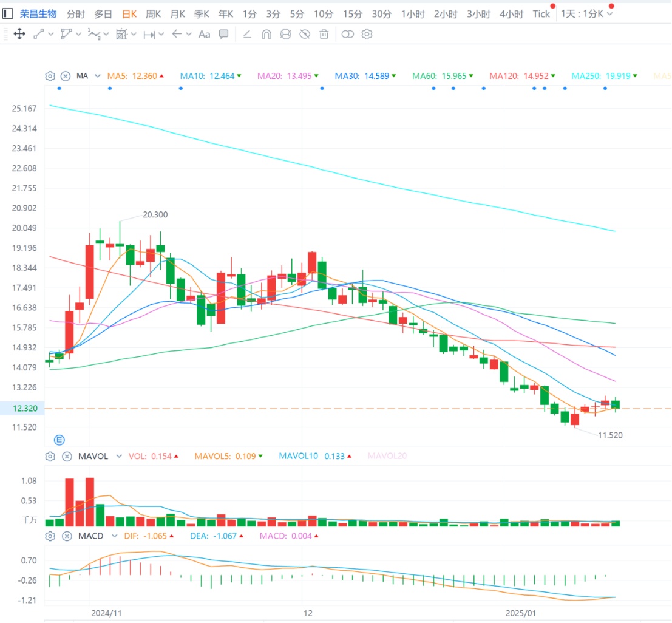Image resolution: width=672 pixels, height=623 pixels.
Task: Click the circled E event marker
Action: click(x=59, y=440)
